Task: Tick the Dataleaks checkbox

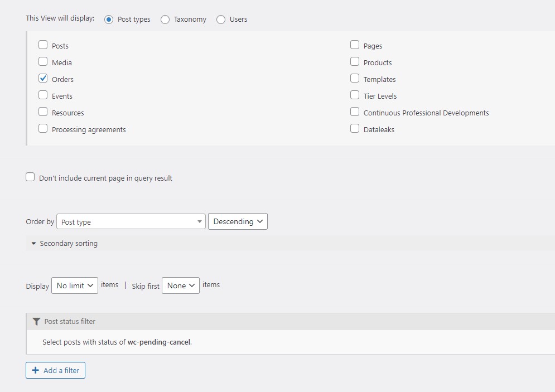Action: click(x=355, y=128)
